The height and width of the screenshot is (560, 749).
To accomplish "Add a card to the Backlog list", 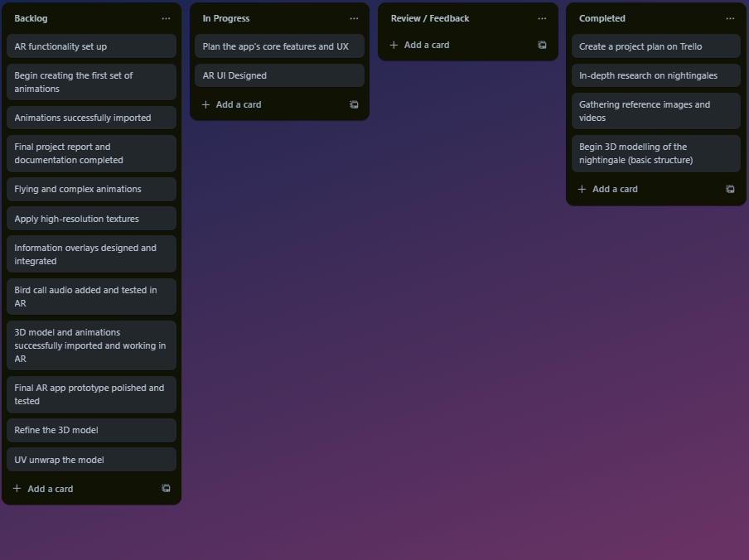I will pos(50,489).
